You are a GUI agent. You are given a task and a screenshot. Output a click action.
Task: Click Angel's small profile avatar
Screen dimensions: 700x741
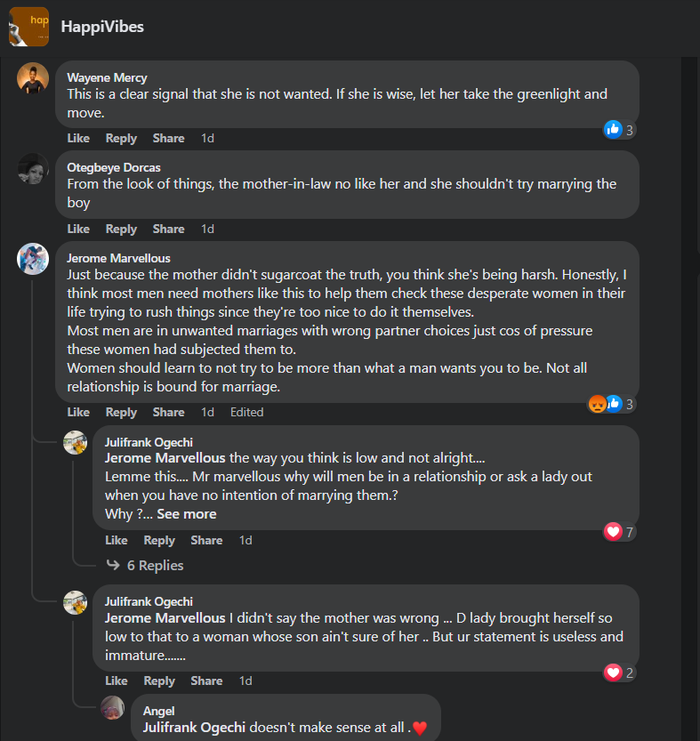(112, 709)
